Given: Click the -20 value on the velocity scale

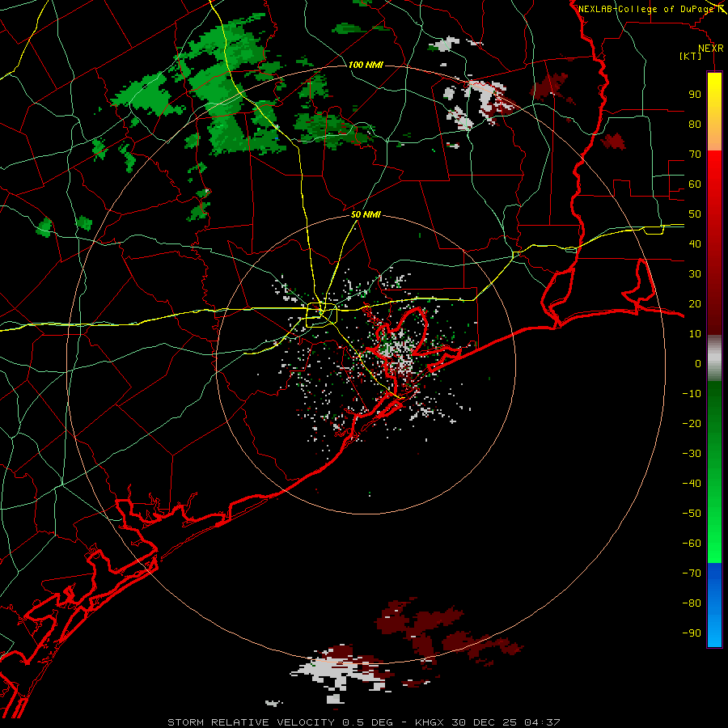Looking at the screenshot, I should coord(692,423).
